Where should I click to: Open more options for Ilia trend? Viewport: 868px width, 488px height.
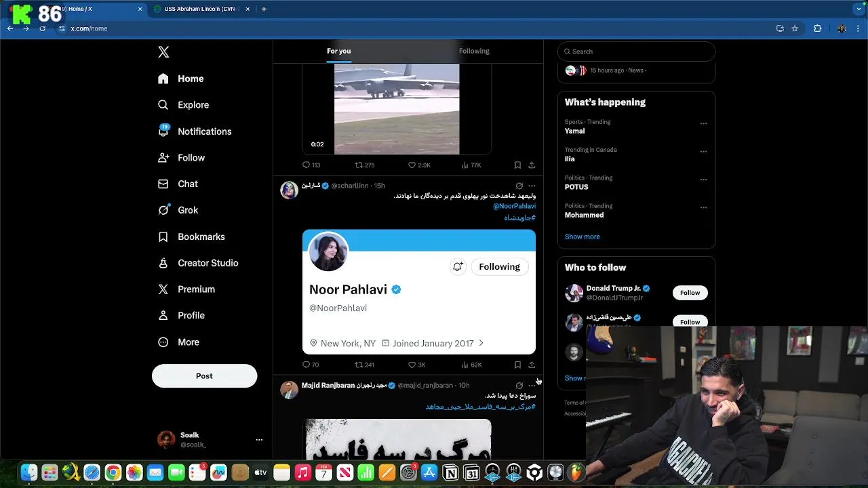tap(703, 152)
